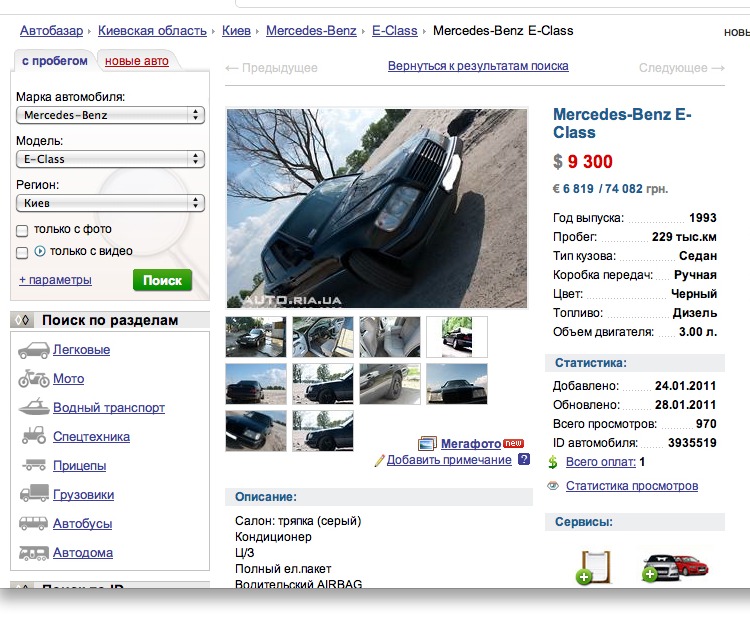Open first thumbnail in the third row
The width and height of the screenshot is (750, 618).
click(256, 431)
